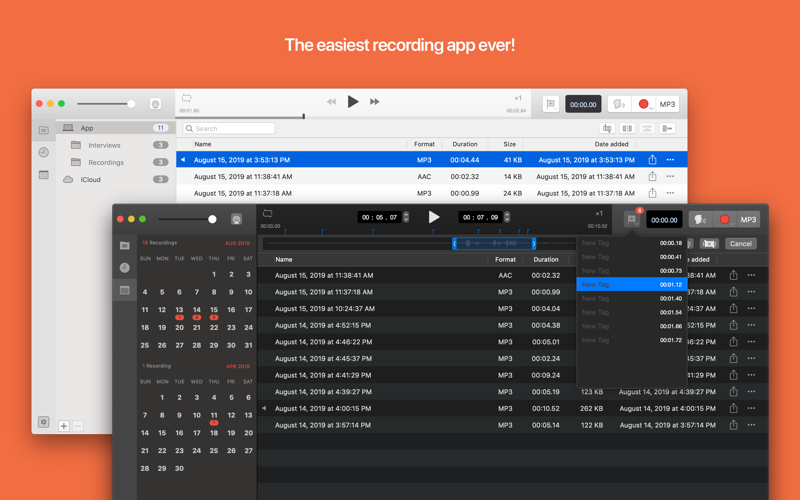Select the highlighted New Tag at 00:01.12
The height and width of the screenshot is (500, 800).
632,285
